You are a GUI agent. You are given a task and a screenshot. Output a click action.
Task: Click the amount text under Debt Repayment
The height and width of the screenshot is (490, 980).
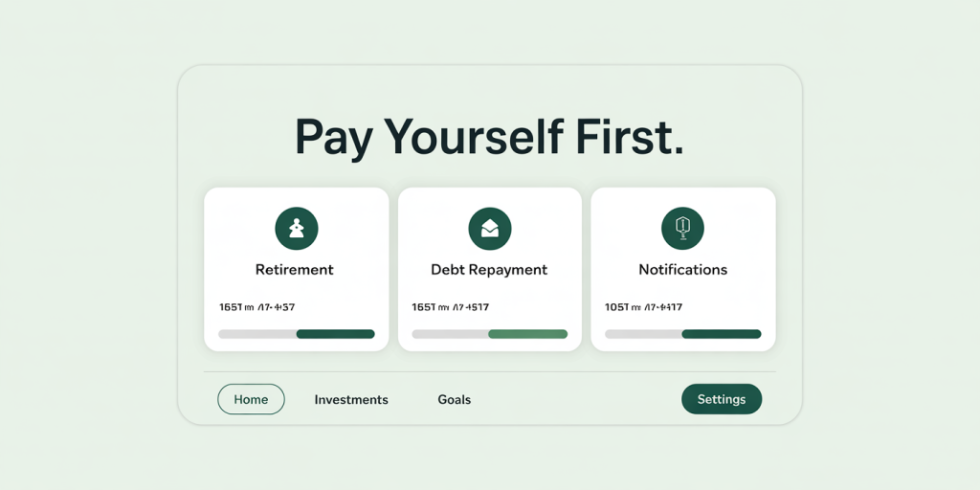coord(451,307)
